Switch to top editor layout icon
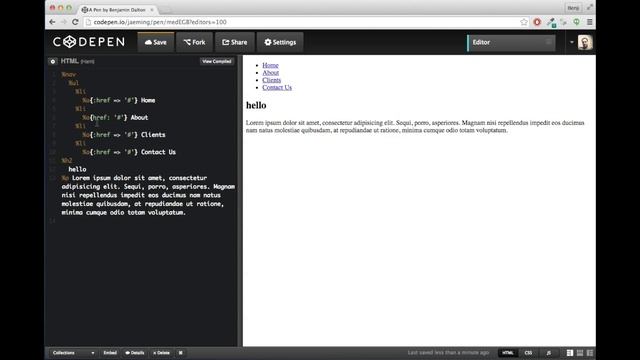Image resolution: width=640 pixels, height=360 pixels. 580,353
